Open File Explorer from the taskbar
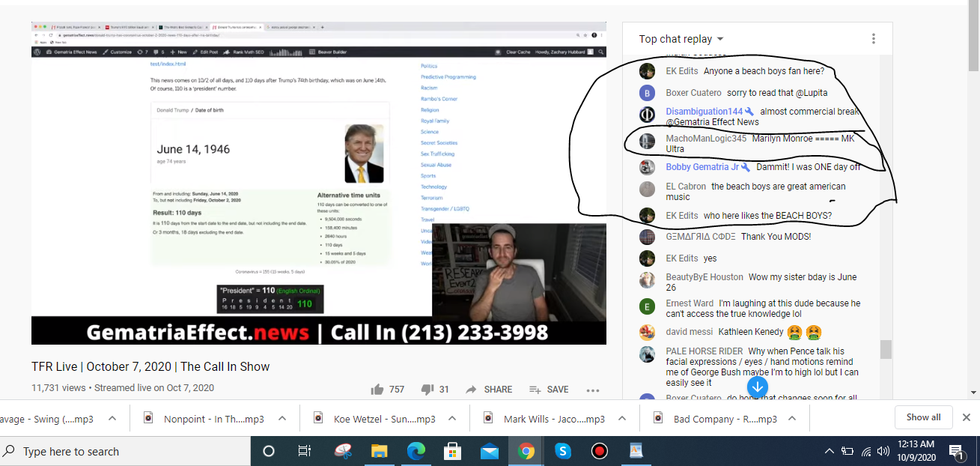 coord(380,451)
